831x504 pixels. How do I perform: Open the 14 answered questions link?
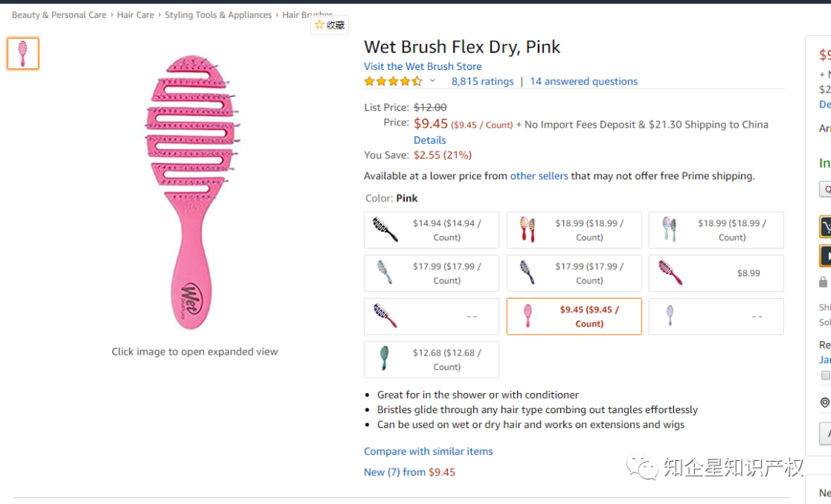tap(583, 81)
